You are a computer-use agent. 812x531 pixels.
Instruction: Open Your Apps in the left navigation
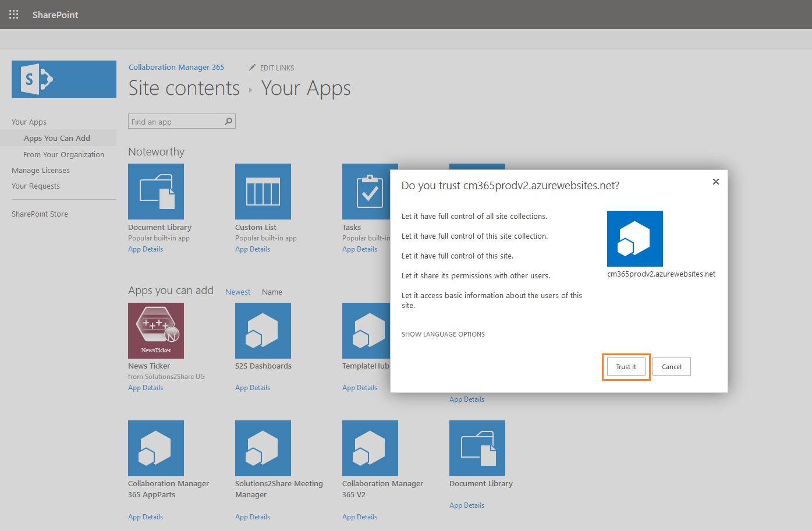(x=29, y=122)
